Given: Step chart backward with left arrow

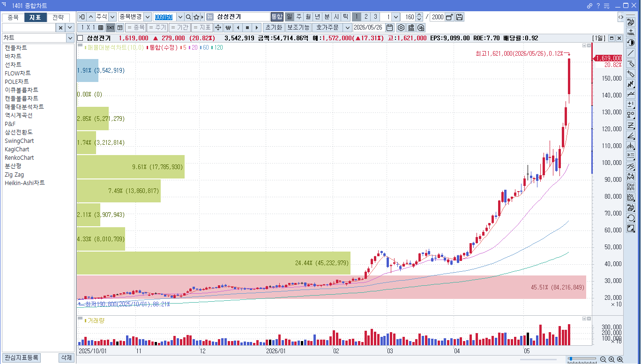Looking at the screenshot, I should (x=238, y=28).
